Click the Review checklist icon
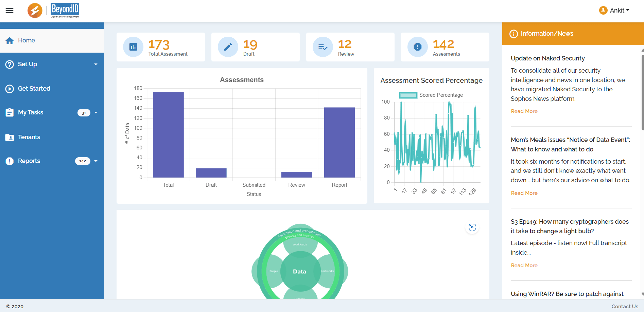Image resolution: width=644 pixels, height=312 pixels. (323, 47)
